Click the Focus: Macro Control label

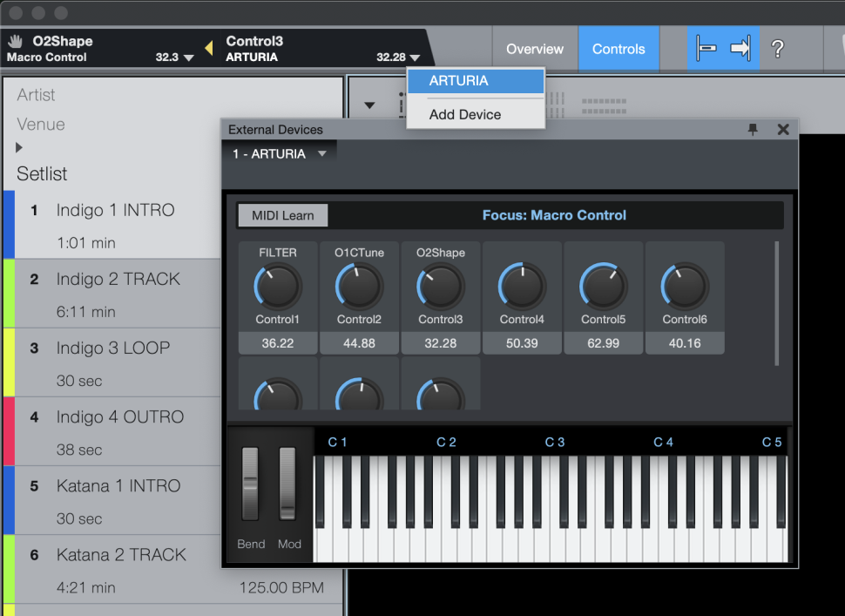(554, 215)
